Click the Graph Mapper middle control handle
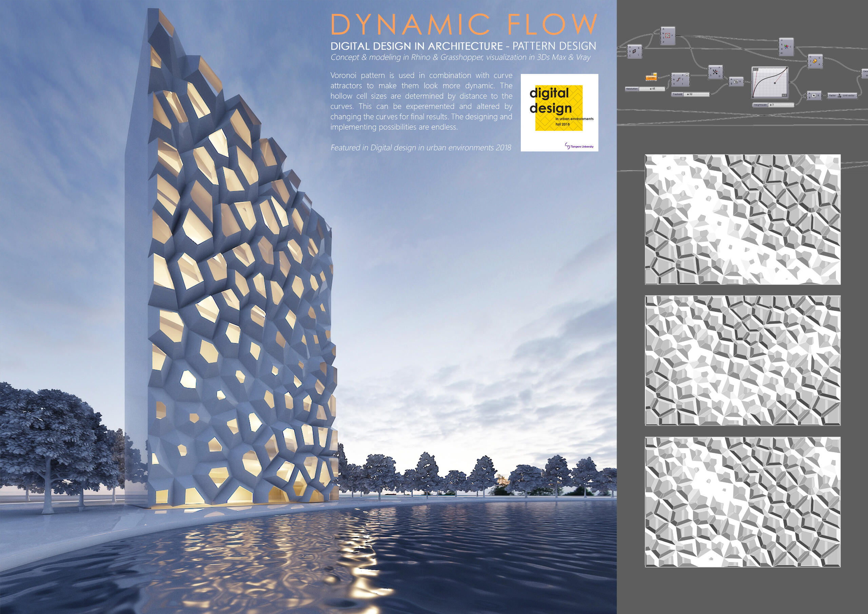Viewport: 868px width, 614px height. pos(775,83)
